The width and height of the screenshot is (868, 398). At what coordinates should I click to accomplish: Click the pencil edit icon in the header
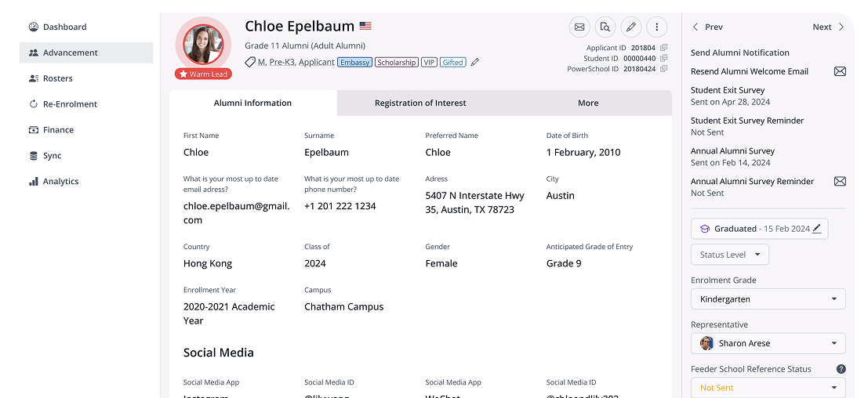630,27
